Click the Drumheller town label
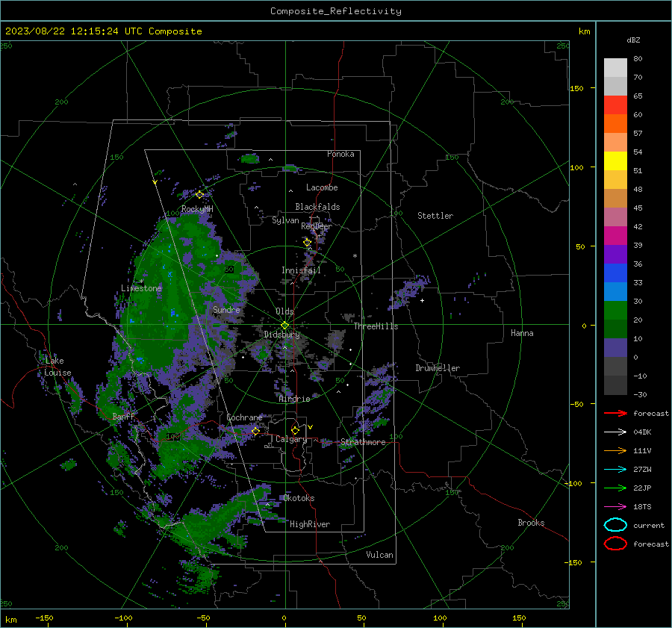 pos(438,368)
